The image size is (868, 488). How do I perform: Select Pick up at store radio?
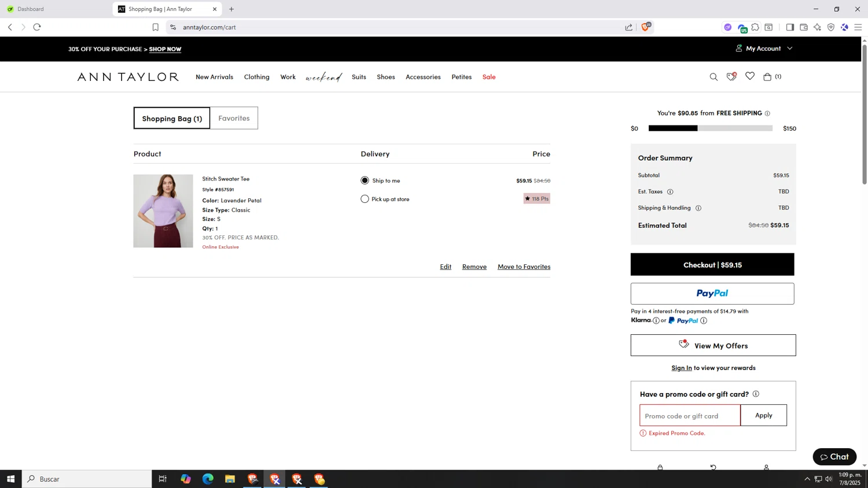coord(365,199)
